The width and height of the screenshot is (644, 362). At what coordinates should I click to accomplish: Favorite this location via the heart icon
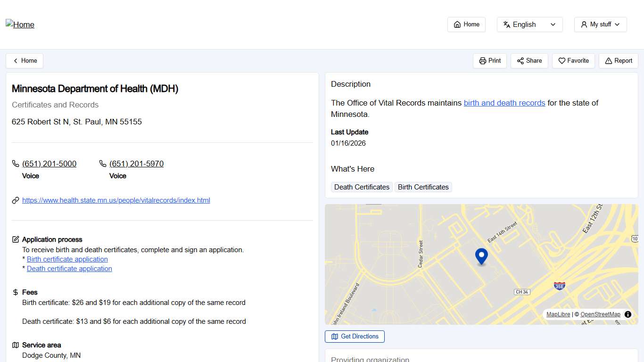pos(561,60)
